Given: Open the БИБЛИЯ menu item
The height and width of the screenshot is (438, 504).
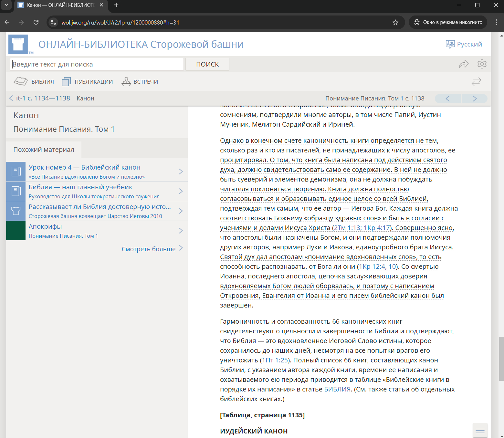Looking at the screenshot, I should point(34,82).
